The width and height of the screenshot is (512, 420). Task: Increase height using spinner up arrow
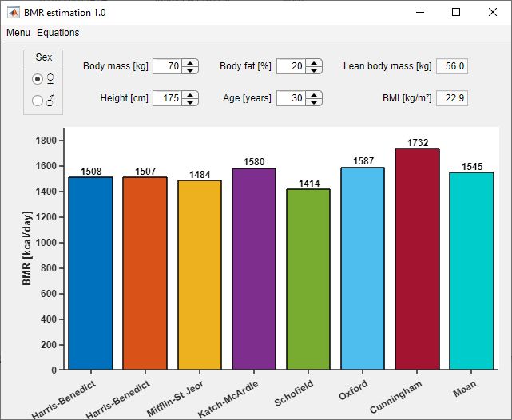pos(190,94)
